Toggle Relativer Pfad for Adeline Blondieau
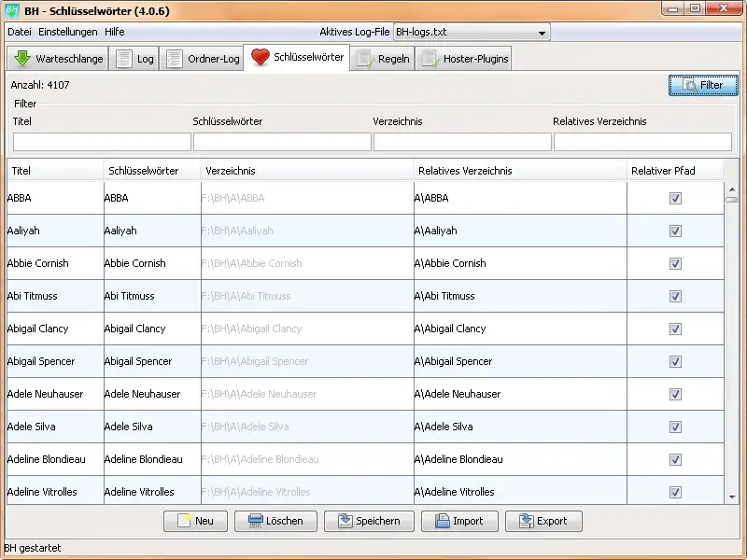 point(675,459)
